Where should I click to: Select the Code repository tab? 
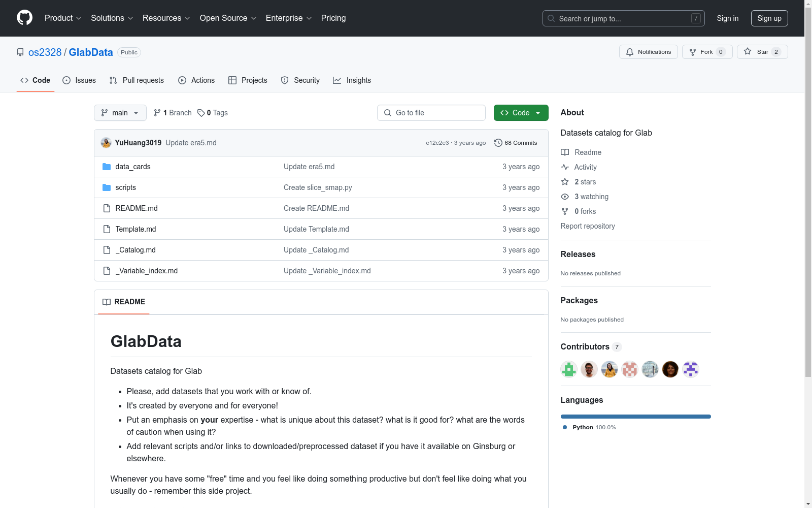[36, 80]
